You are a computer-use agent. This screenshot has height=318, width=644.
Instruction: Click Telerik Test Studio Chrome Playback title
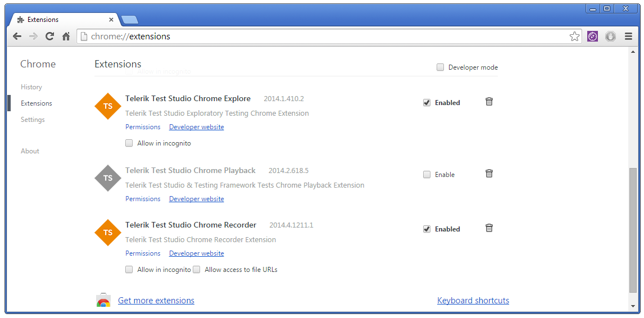[x=190, y=170]
